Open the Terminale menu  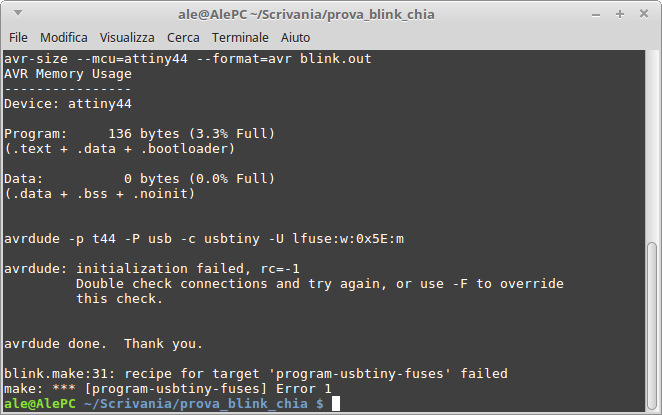click(240, 38)
